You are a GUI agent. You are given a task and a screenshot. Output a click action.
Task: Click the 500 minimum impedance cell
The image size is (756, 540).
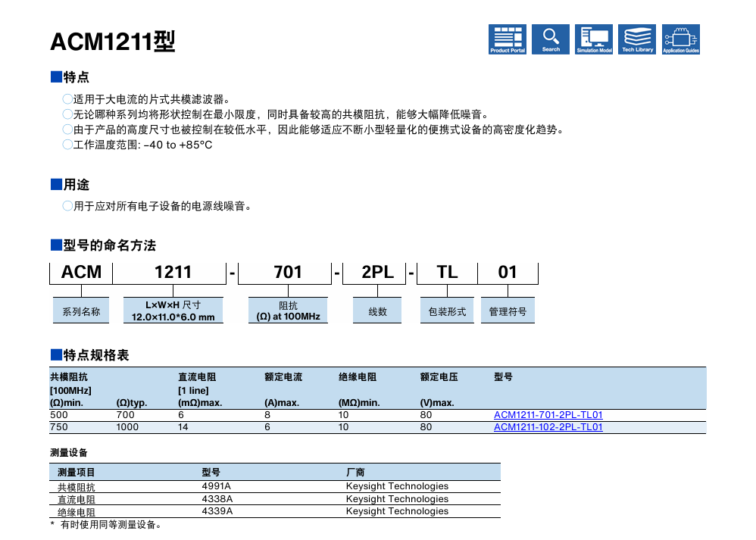[x=59, y=414]
